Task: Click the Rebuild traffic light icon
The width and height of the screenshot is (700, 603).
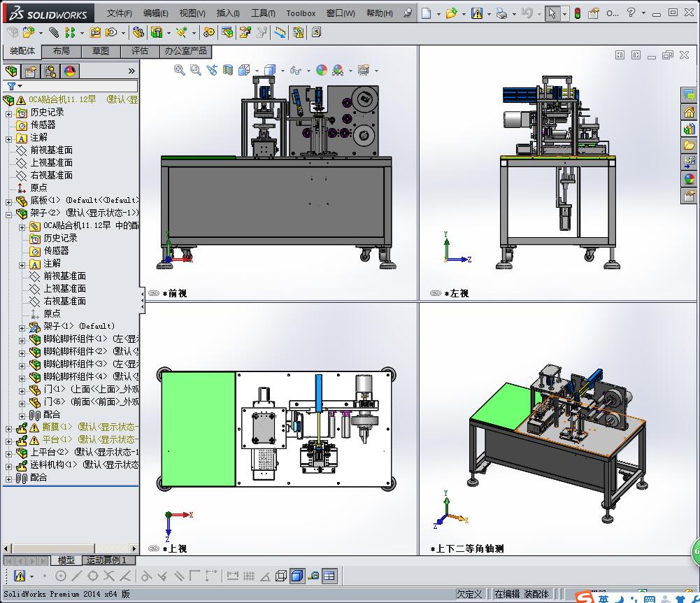Action: 577,13
